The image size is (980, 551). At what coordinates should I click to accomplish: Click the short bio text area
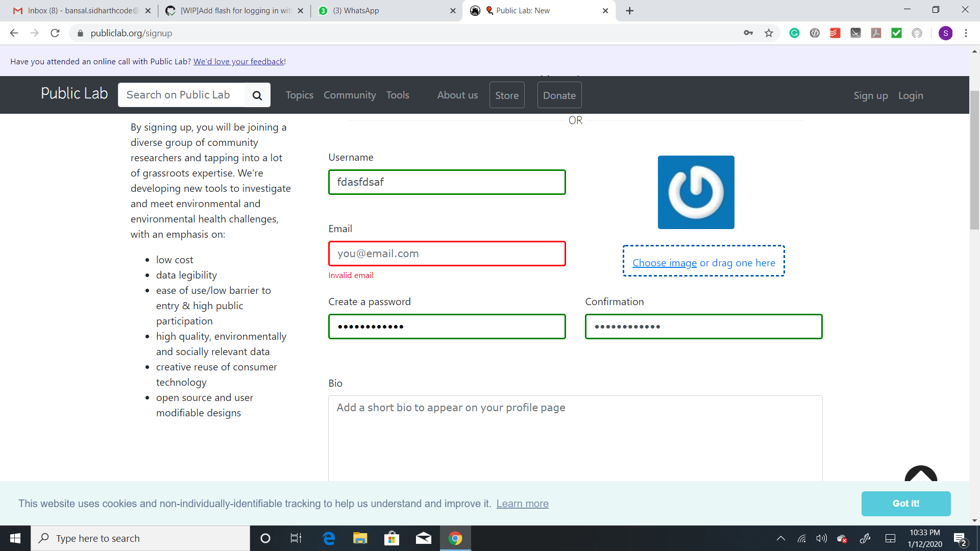click(x=575, y=434)
